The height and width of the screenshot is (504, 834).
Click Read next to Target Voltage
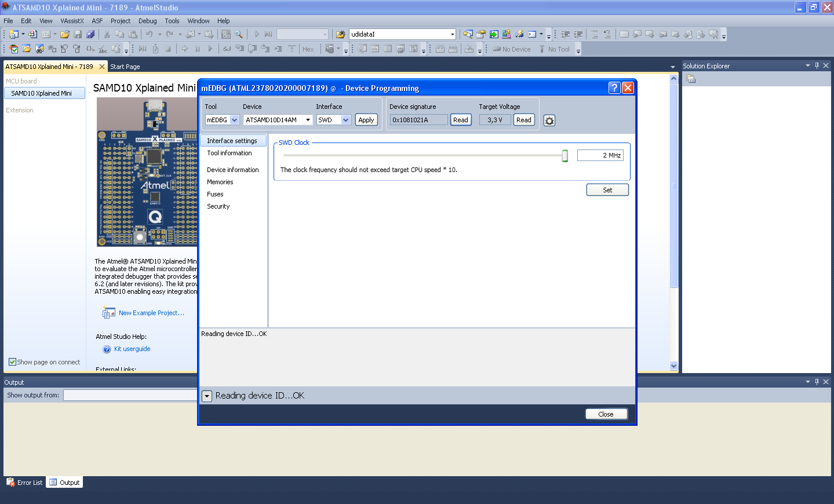click(524, 120)
